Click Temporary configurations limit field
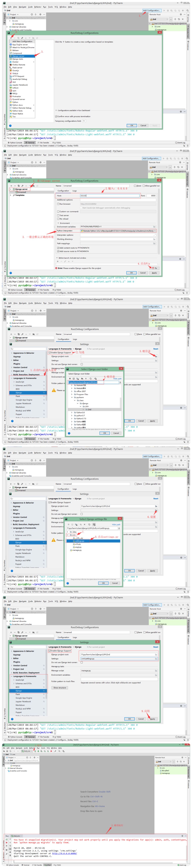 pyautogui.click(x=84, y=121)
